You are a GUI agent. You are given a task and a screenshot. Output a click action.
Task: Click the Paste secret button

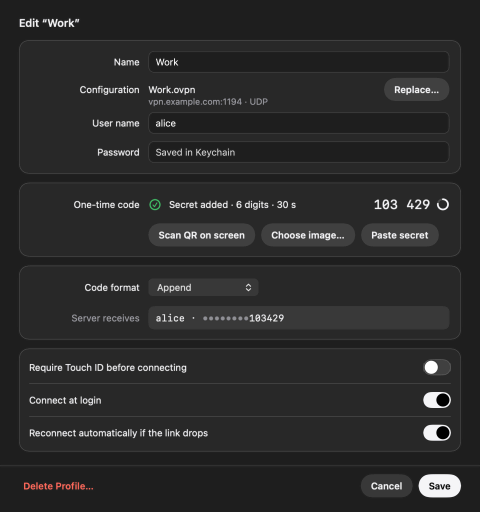pos(400,235)
